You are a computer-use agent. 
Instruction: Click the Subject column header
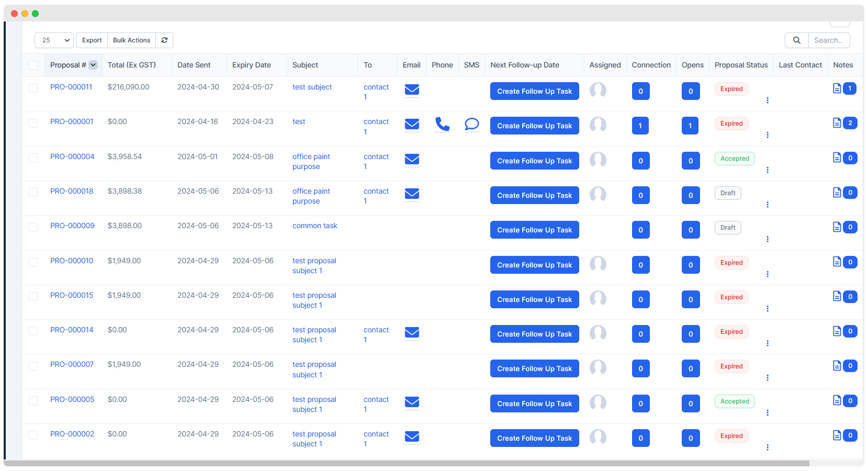[305, 65]
